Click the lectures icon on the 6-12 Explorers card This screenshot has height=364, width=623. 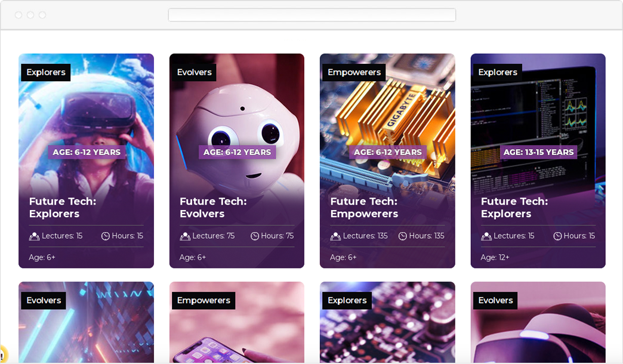click(34, 236)
